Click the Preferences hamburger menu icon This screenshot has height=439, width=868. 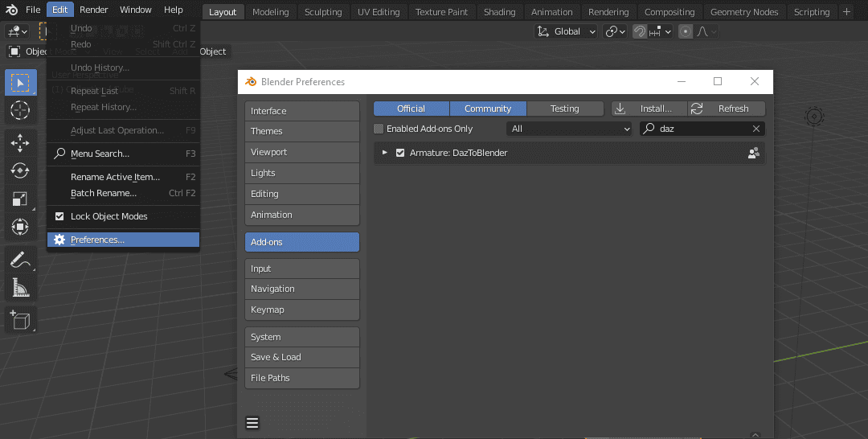pyautogui.click(x=252, y=423)
